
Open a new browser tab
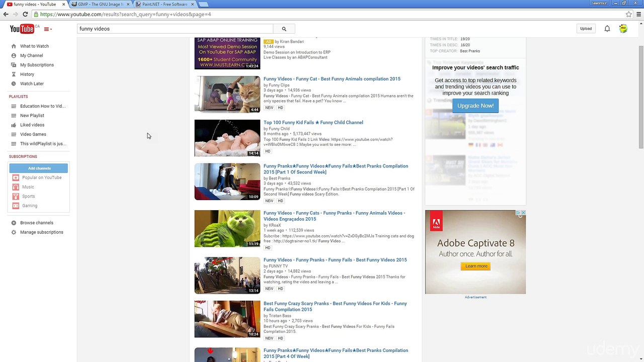coord(203,4)
